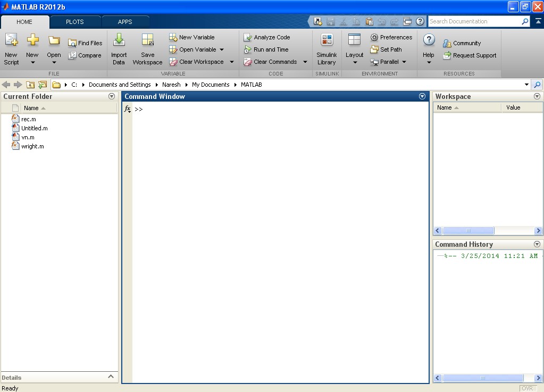Viewport: 544px width, 392px height.
Task: Go up one folder level
Action: coord(30,85)
